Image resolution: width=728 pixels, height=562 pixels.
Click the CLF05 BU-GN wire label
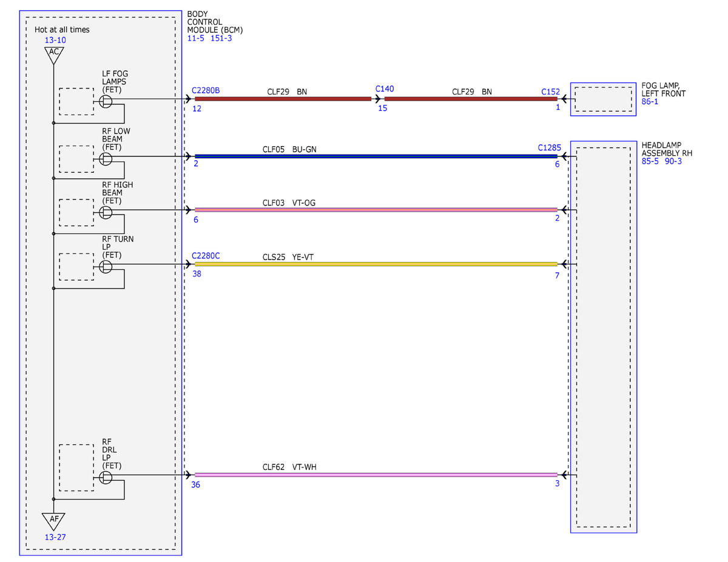coord(289,149)
